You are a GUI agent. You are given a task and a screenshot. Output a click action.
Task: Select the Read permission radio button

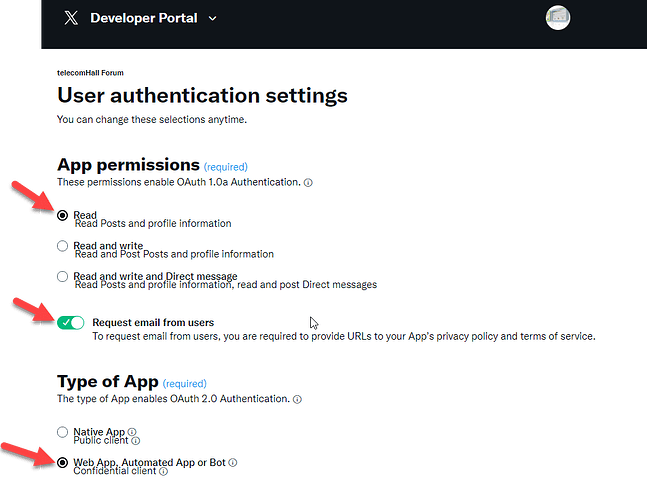click(x=62, y=215)
